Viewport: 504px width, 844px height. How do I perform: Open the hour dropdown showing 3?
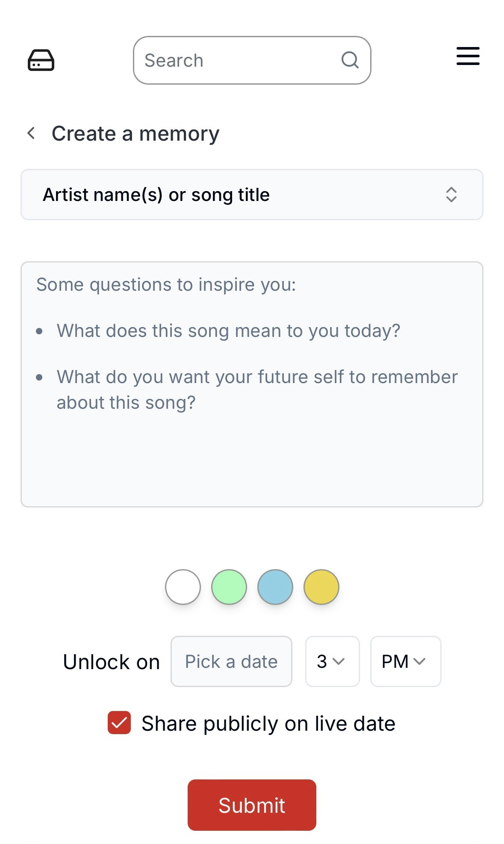(x=332, y=661)
